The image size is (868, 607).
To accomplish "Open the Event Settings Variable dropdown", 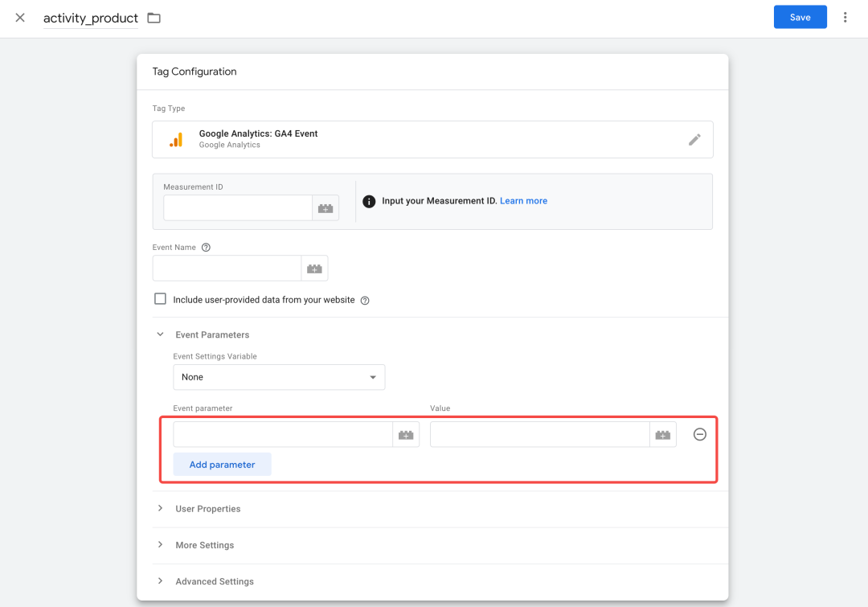I will point(279,377).
